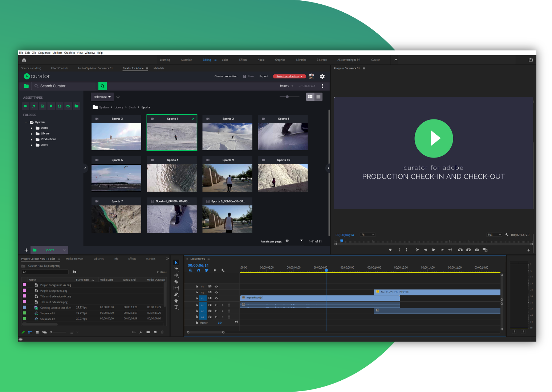Solo audio track A2
The height and width of the screenshot is (392, 552).
(223, 311)
